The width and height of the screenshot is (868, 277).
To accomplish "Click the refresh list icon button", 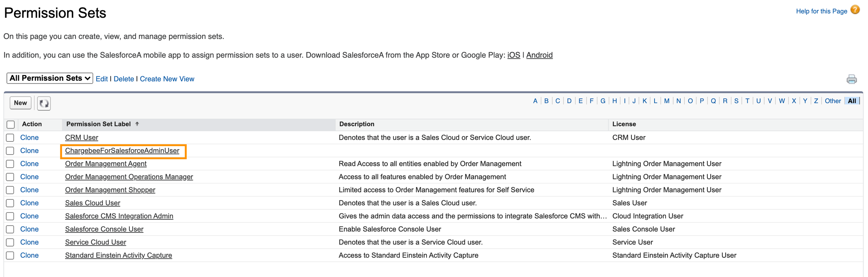I will click(x=44, y=103).
